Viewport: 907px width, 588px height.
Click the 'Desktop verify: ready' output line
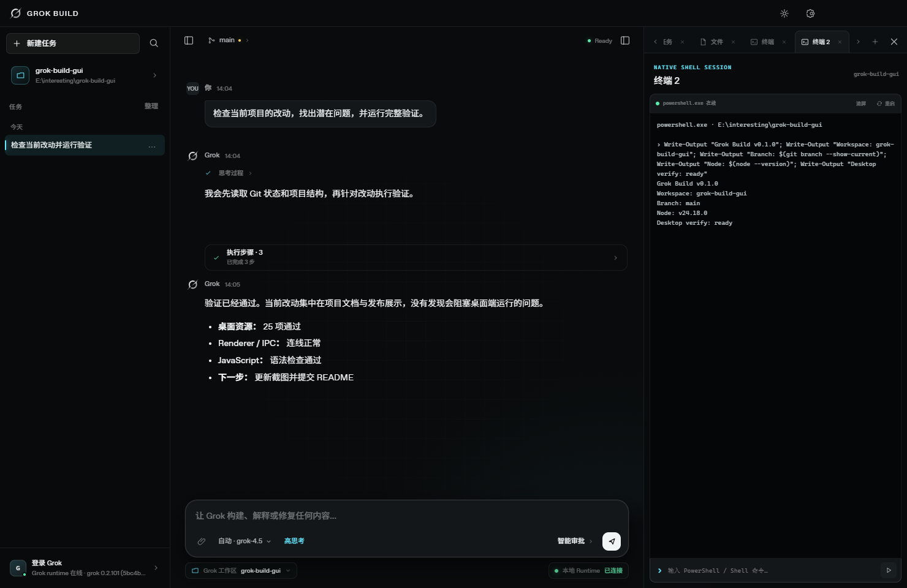(x=694, y=223)
